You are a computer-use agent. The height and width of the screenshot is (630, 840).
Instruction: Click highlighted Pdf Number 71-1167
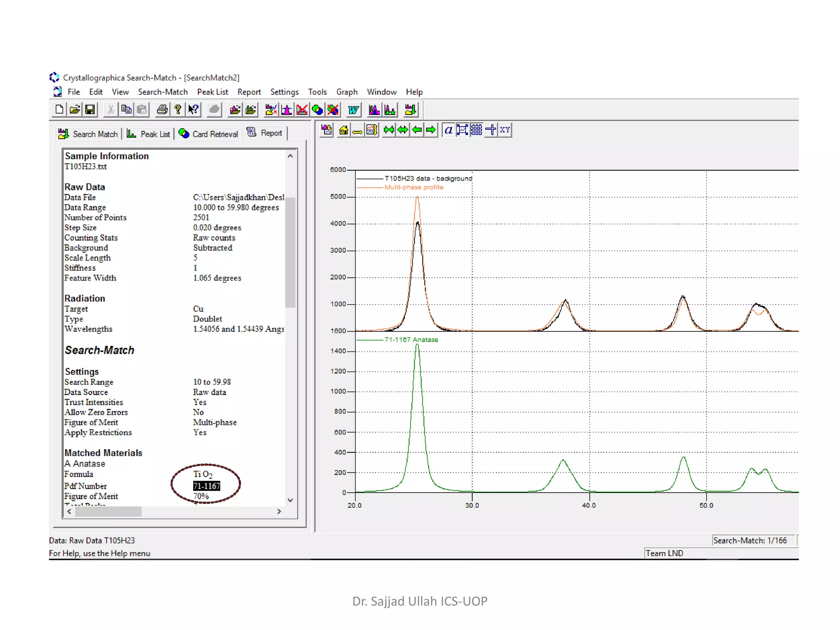click(206, 486)
